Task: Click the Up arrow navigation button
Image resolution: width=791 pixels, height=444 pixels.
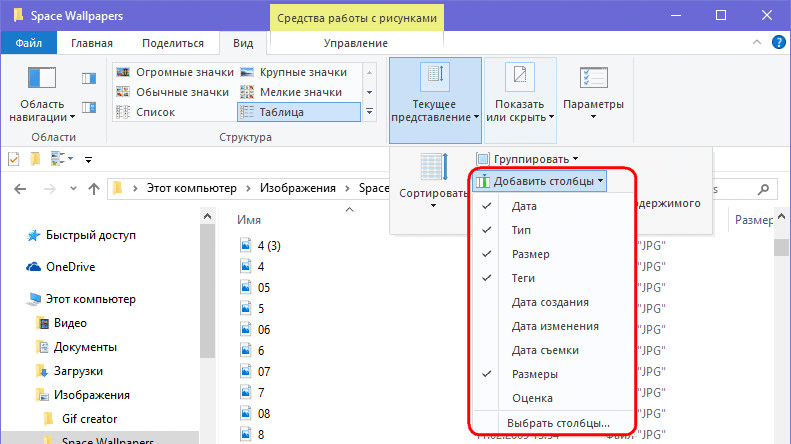Action: 93,189
